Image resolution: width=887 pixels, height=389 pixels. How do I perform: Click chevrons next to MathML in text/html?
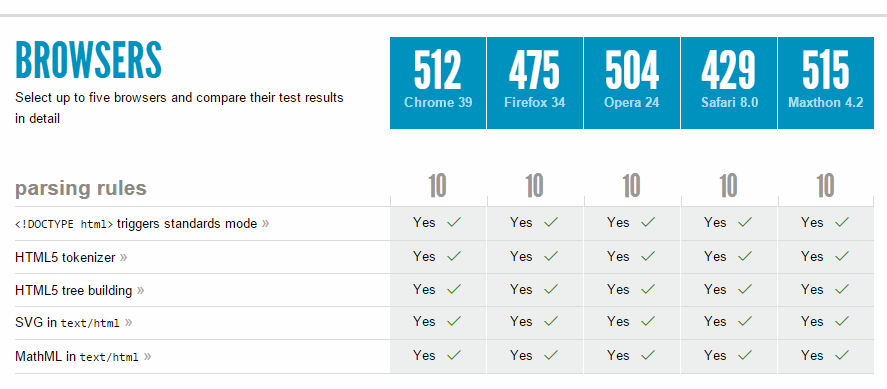tap(148, 357)
